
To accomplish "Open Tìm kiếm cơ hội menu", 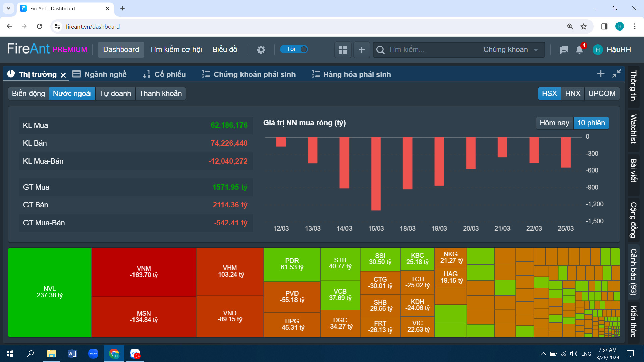I will coord(175,50).
